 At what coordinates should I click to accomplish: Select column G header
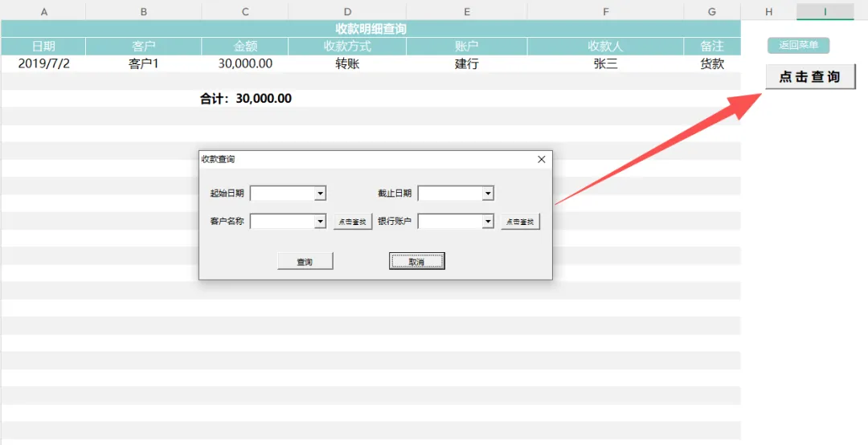pyautogui.click(x=712, y=11)
